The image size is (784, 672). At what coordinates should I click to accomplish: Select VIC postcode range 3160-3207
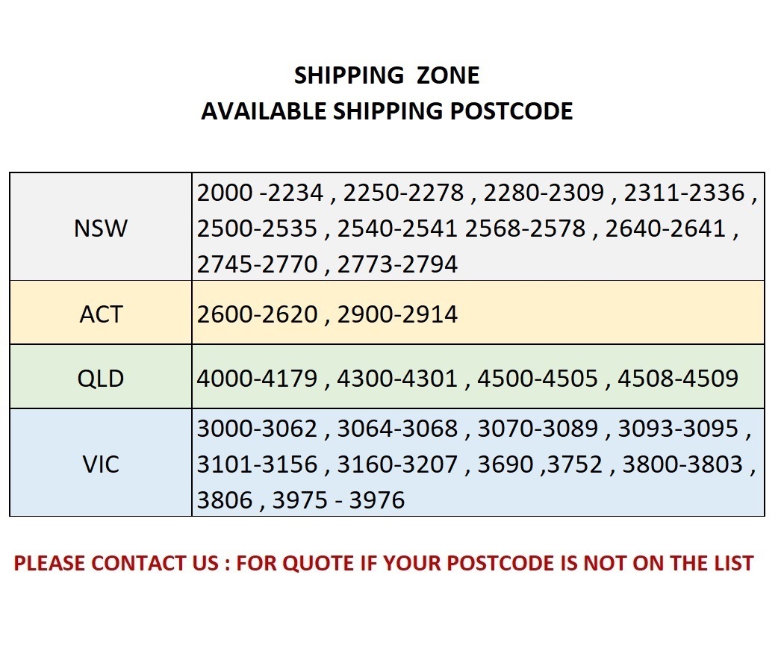coord(397,464)
